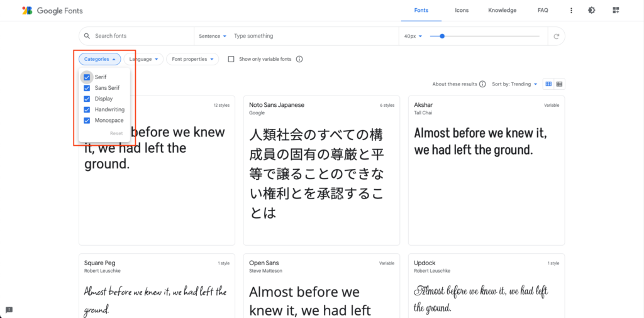644x318 pixels.
Task: Click the Square Peg handwriting sample text
Action: click(155, 300)
